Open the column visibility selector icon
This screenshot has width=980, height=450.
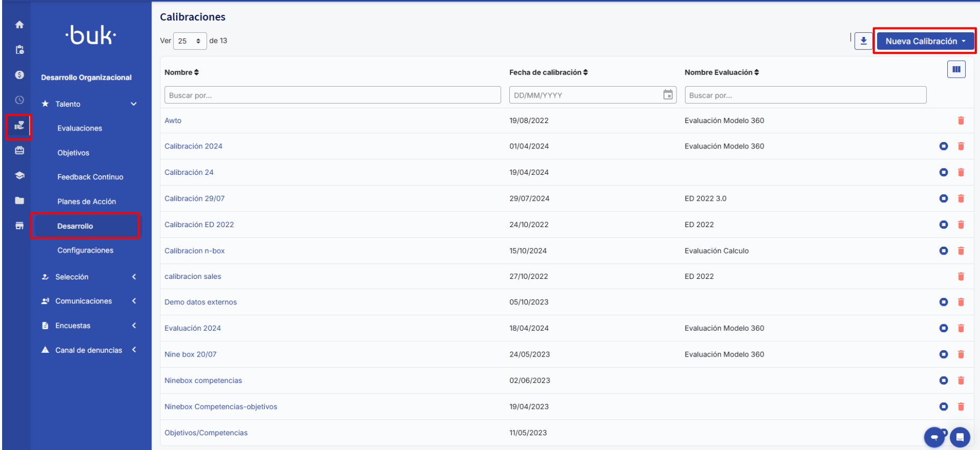pos(956,69)
